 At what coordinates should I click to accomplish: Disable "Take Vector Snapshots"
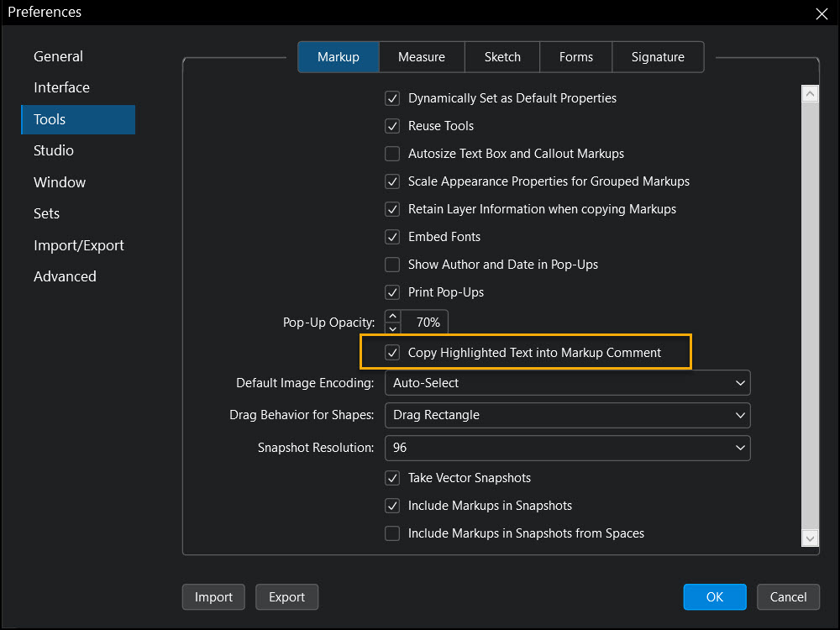[392, 477]
